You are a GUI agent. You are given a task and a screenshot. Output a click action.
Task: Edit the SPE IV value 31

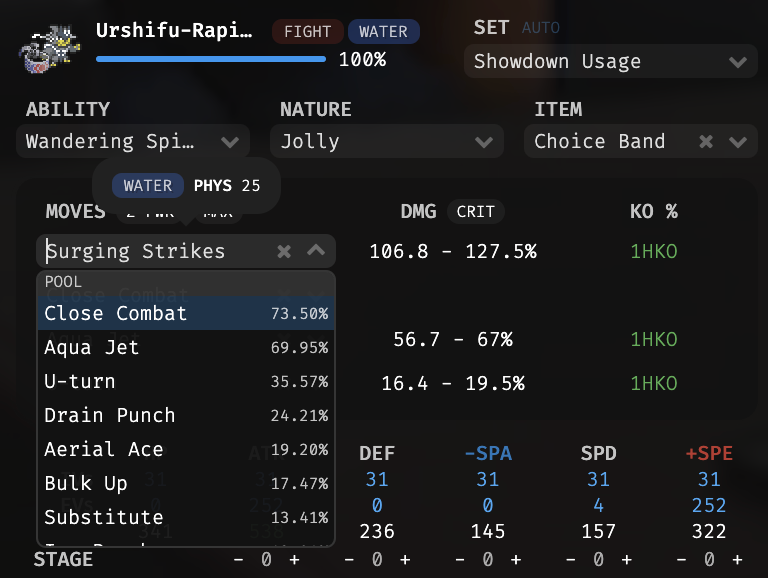[709, 480]
